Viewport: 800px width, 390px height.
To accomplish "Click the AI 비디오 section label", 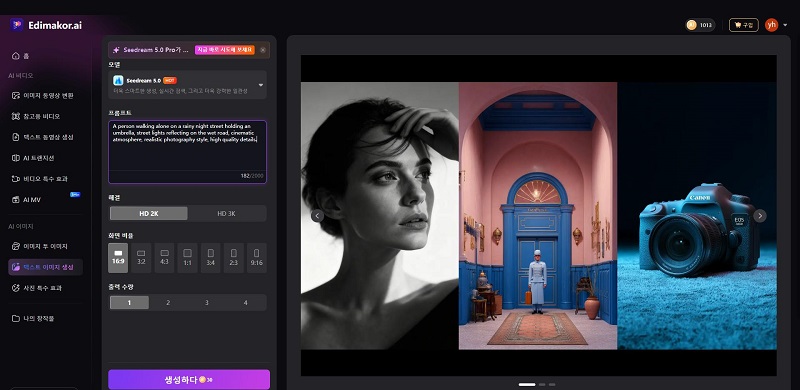I will coord(20,76).
